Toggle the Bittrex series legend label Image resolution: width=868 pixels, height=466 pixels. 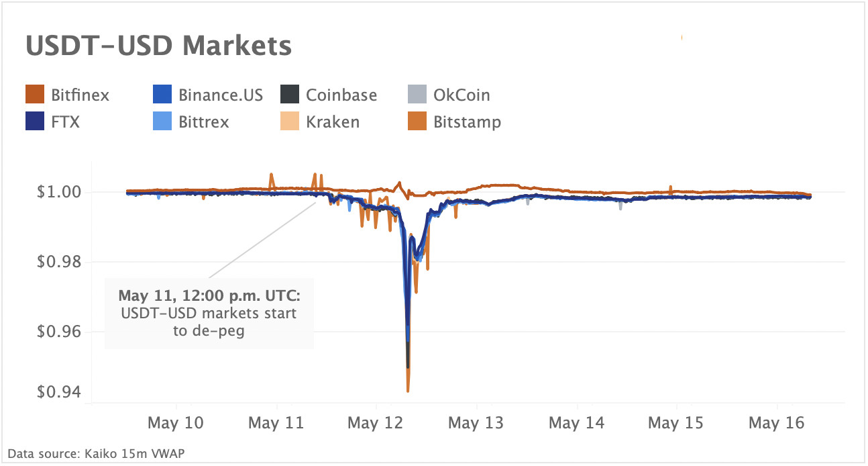tap(204, 122)
